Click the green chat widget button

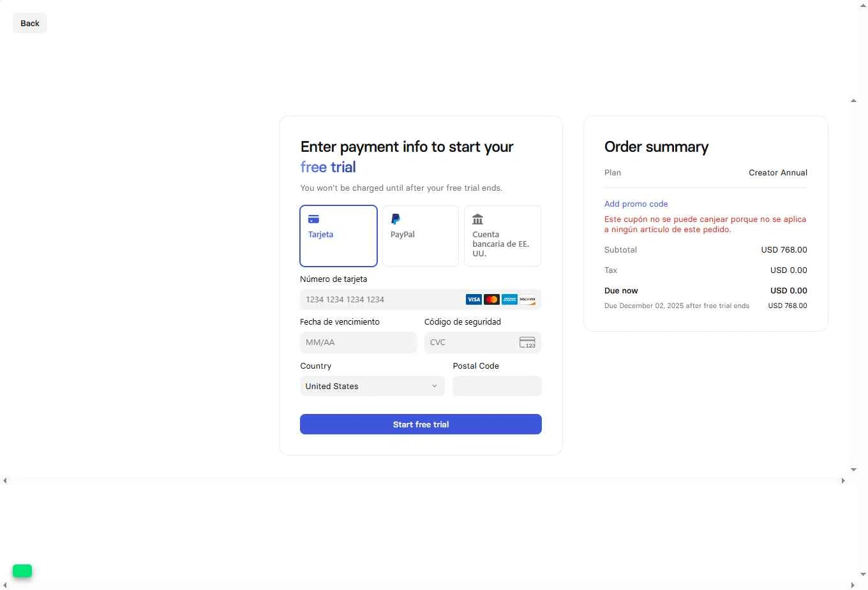tap(22, 571)
